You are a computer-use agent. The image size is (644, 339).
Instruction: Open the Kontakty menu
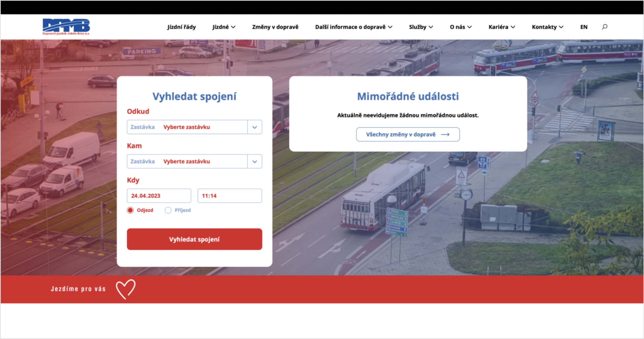[547, 27]
